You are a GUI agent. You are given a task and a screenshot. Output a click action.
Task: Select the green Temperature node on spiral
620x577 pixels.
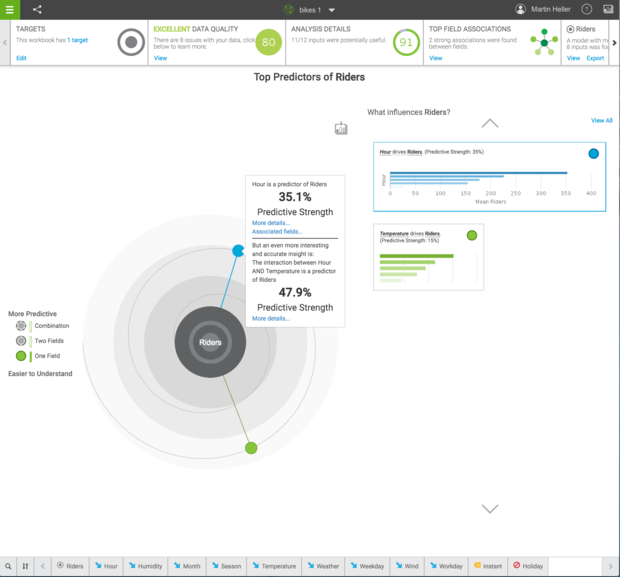click(251, 448)
